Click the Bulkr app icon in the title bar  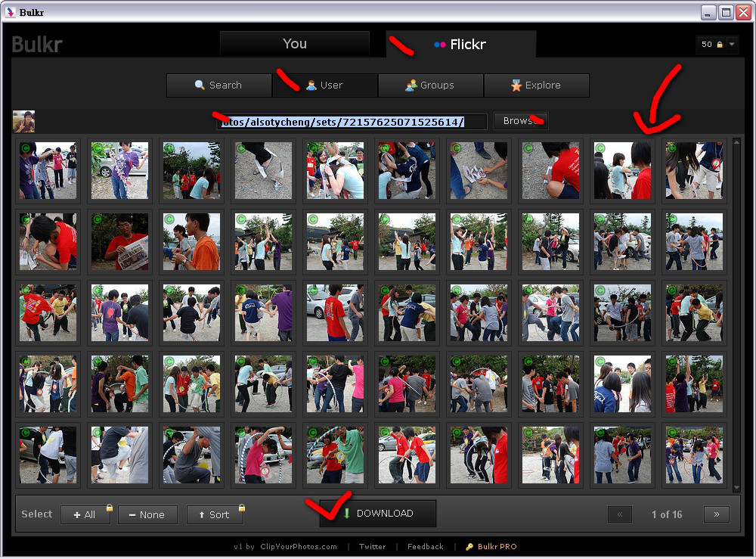click(x=11, y=12)
